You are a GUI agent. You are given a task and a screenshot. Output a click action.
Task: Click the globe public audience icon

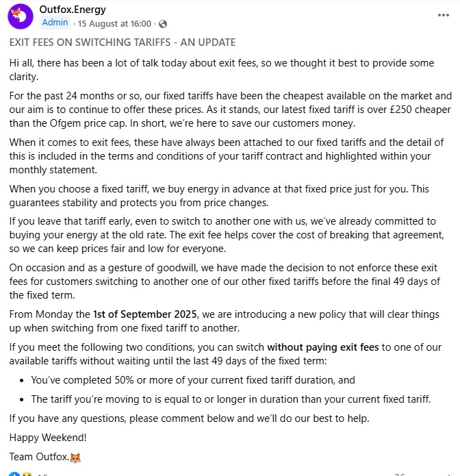163,24
